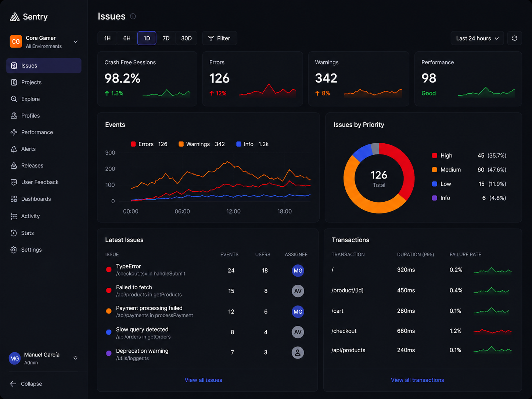Click the CG organization avatar

pyautogui.click(x=16, y=42)
